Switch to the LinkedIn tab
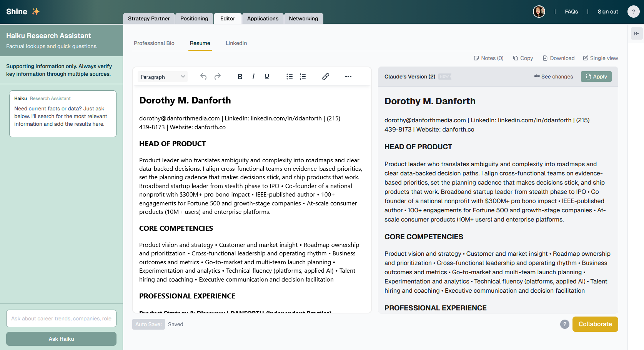The image size is (644, 350). click(x=236, y=43)
